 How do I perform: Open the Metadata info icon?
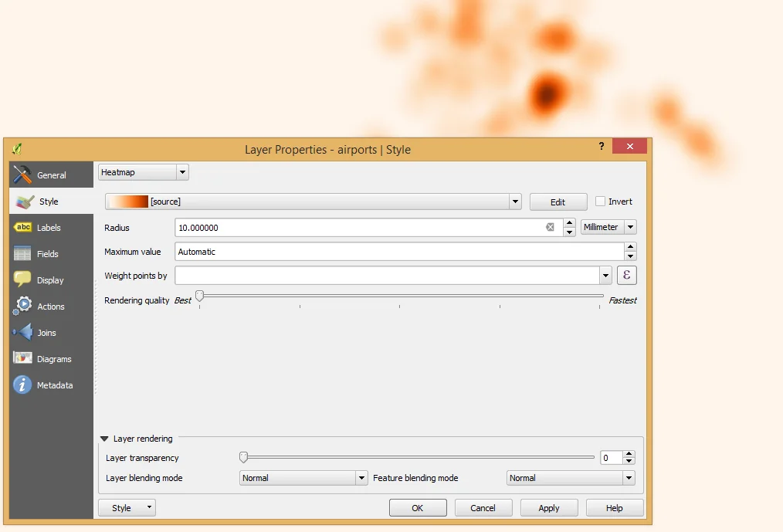click(x=23, y=385)
